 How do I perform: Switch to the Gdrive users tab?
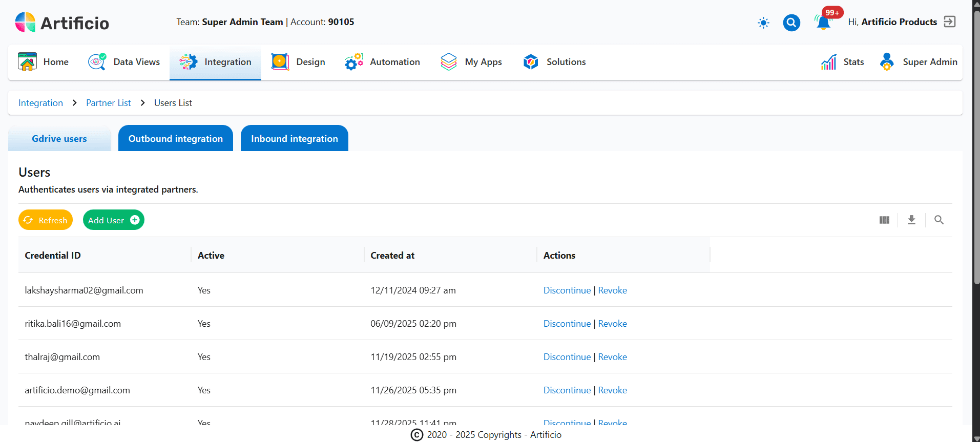[x=59, y=139]
